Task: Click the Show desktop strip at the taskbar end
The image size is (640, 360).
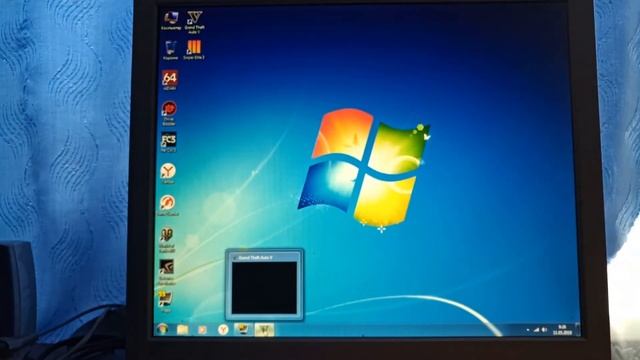Action: point(577,329)
